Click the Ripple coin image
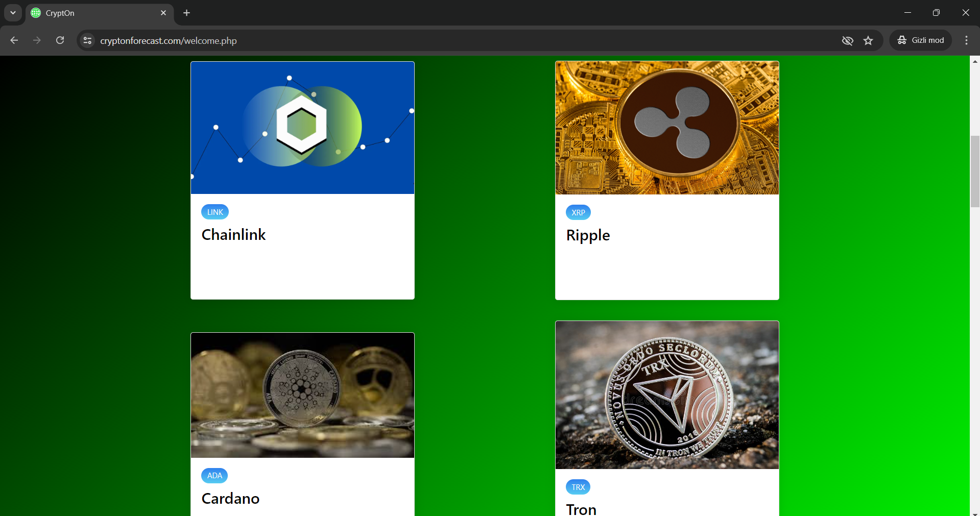 click(667, 128)
